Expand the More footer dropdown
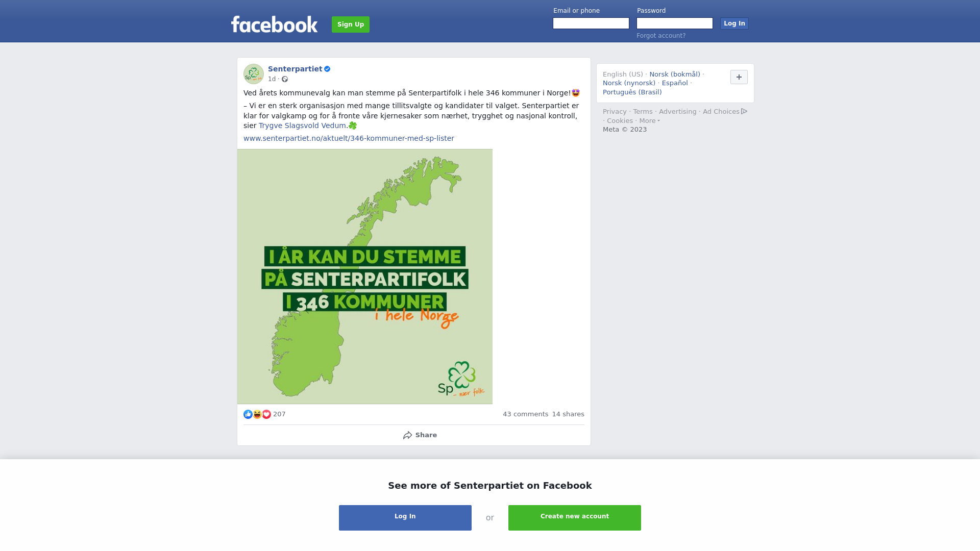 coord(650,121)
